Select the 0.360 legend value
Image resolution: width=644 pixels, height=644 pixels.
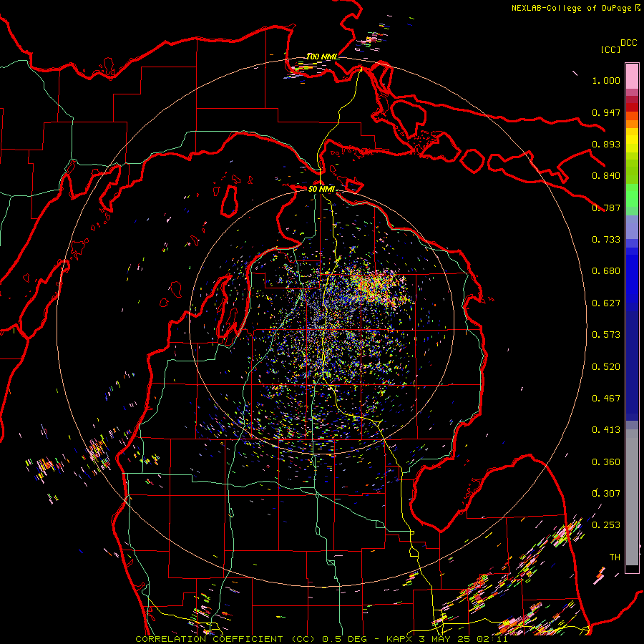pos(606,462)
